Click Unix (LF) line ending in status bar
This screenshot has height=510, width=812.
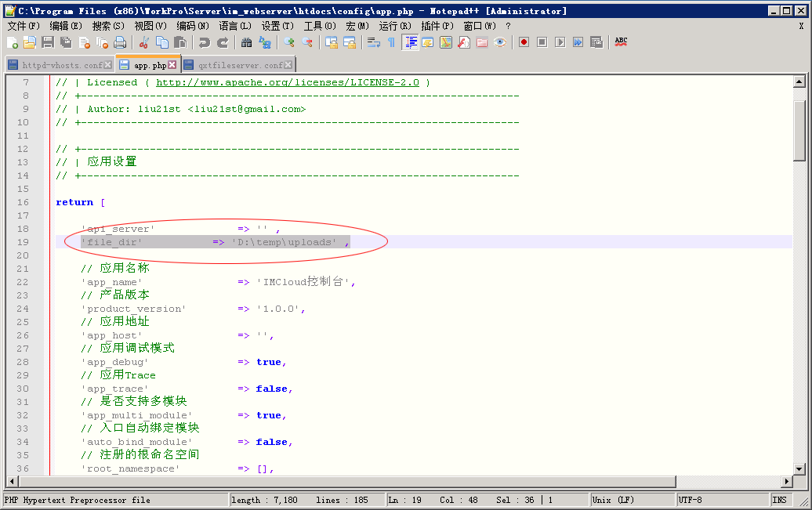[x=613, y=500]
